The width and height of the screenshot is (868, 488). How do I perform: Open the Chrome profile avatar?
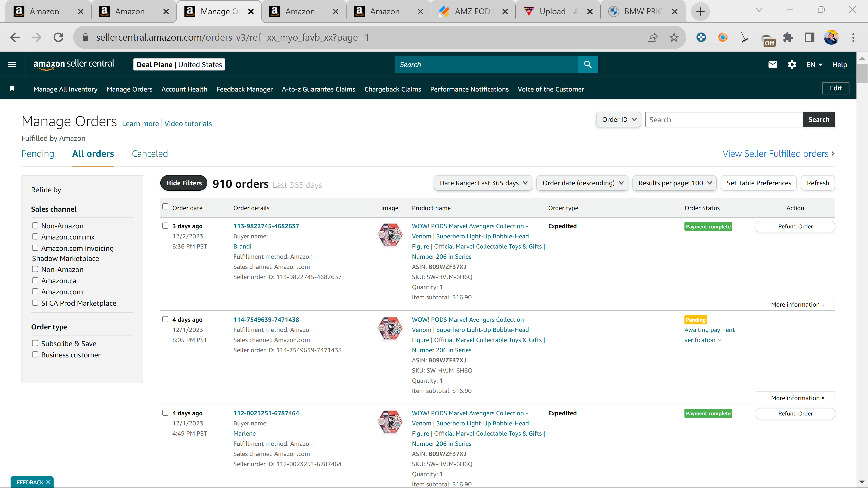(x=831, y=37)
